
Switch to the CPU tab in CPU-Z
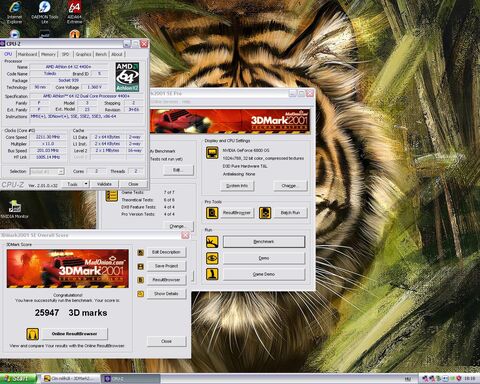point(8,54)
